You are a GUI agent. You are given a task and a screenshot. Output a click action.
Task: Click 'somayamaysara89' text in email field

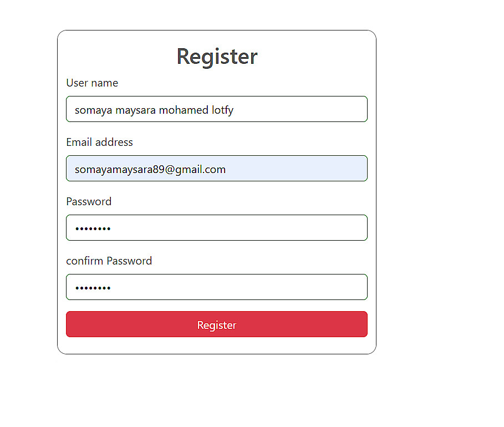(120, 170)
